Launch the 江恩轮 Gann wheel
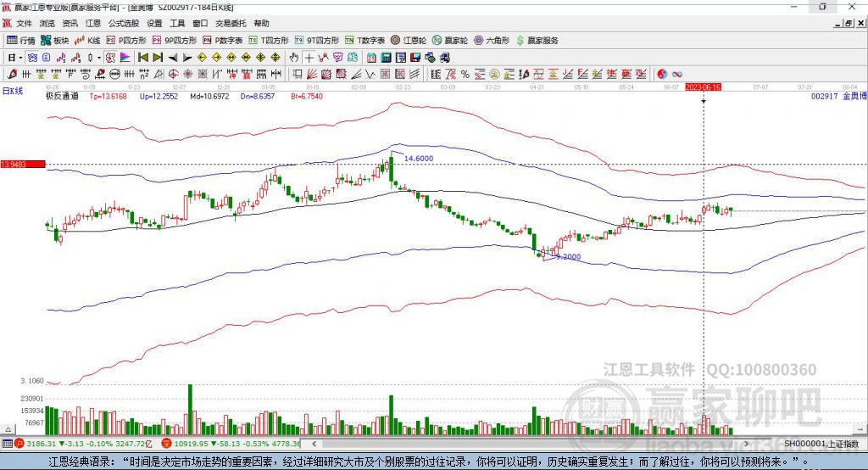Viewport: 868px width, 470px height. click(409, 41)
